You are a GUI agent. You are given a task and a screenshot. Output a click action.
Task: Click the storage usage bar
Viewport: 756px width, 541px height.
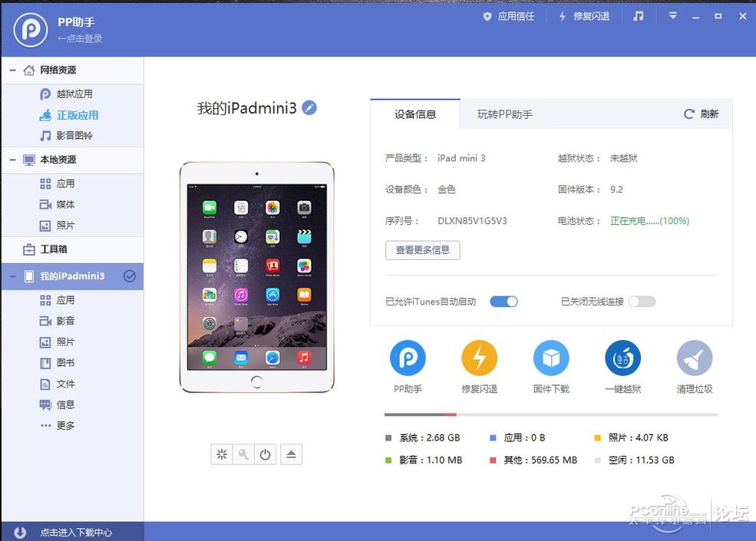tap(551, 414)
